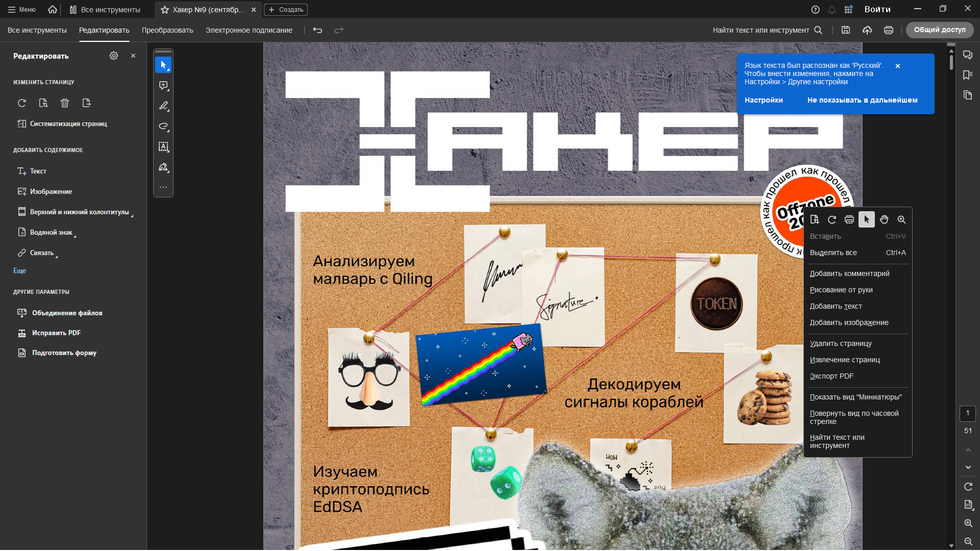Zoom in using right sidebar magnifier plus
The width and height of the screenshot is (980, 551).
click(968, 523)
